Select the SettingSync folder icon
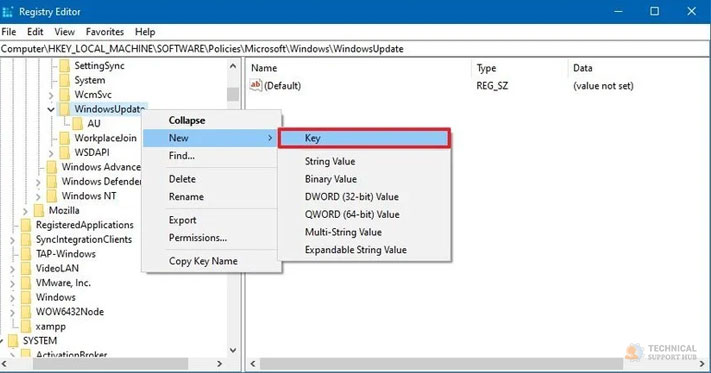 pos(65,66)
